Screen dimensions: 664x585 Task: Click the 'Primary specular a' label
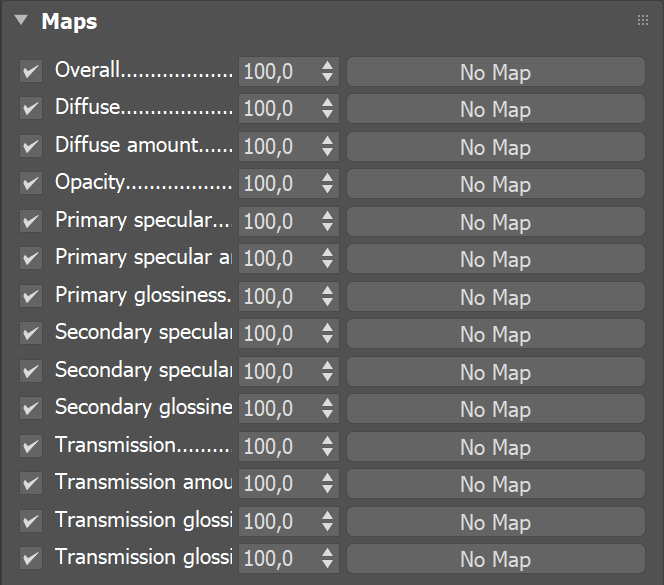(144, 258)
